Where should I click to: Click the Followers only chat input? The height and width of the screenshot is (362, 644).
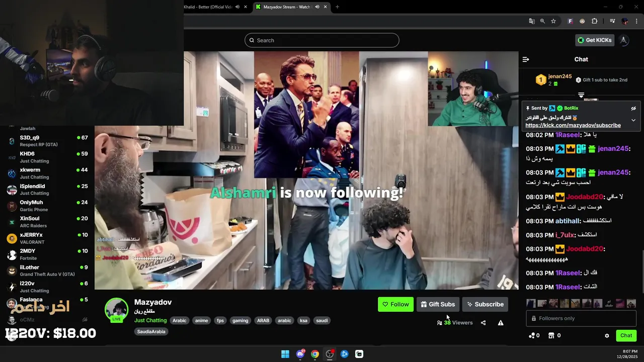(581, 318)
